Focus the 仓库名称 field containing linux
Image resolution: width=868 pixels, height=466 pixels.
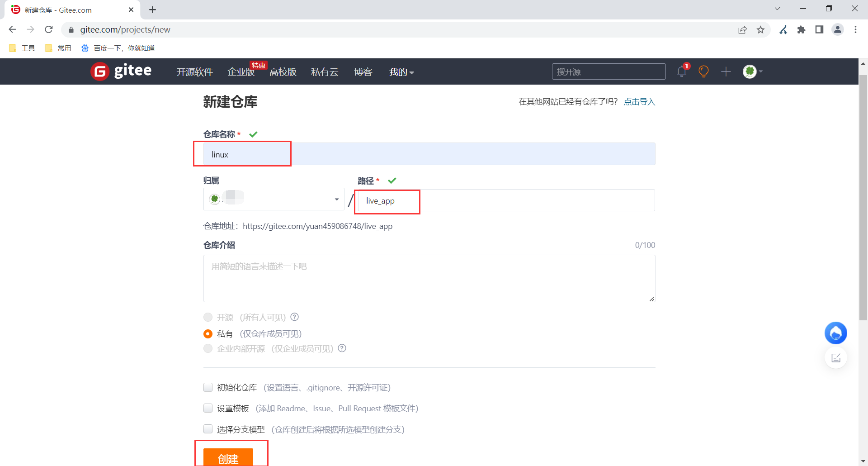(429, 154)
